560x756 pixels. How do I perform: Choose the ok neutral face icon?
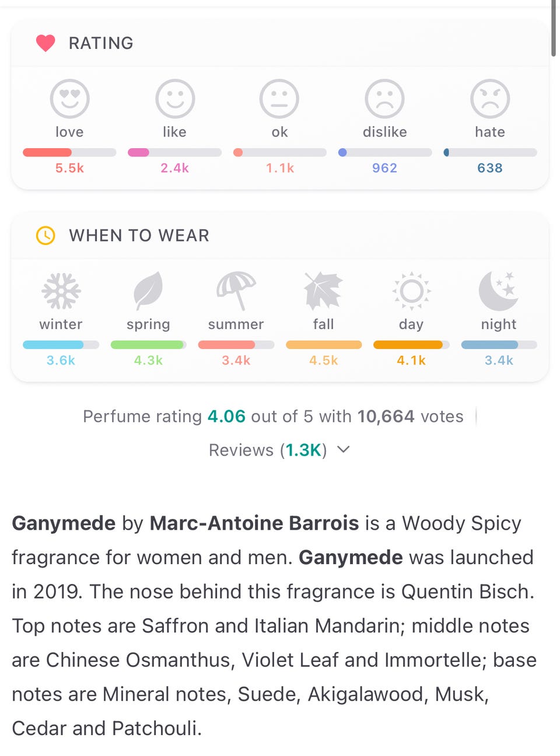(x=279, y=99)
